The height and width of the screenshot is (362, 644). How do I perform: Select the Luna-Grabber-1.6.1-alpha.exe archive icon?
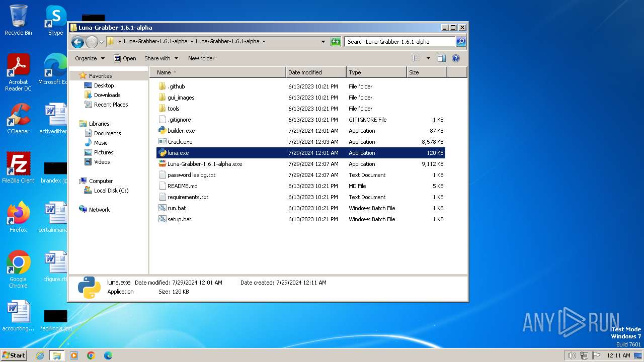coord(162,164)
